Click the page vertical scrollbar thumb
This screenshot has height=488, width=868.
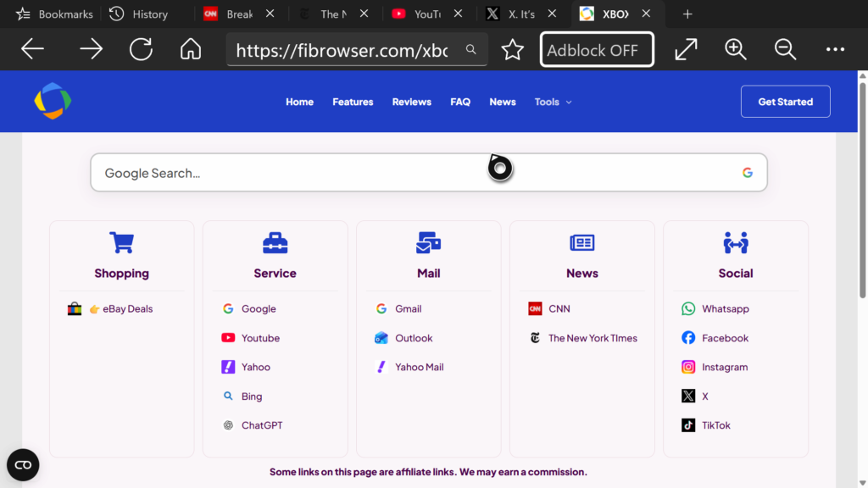[862, 192]
